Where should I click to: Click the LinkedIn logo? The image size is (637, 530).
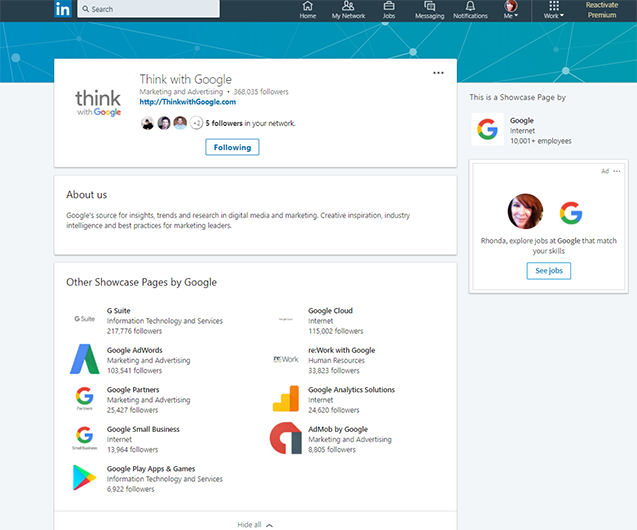pos(63,9)
